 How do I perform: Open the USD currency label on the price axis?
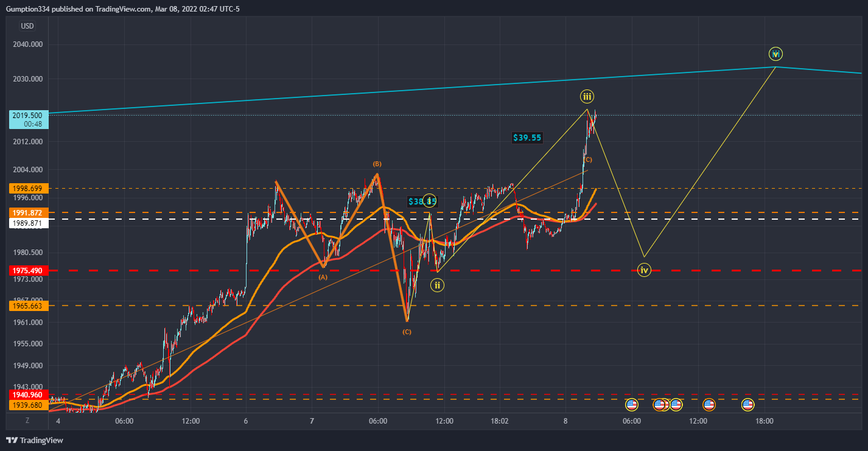click(27, 26)
